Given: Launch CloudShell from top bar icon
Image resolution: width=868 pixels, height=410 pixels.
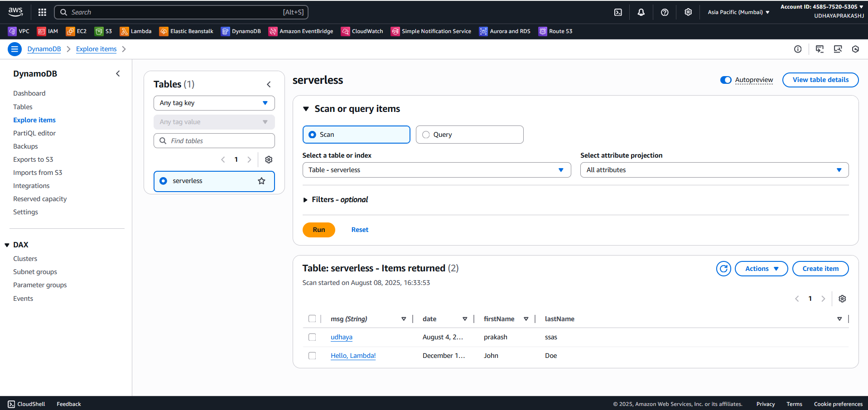Looking at the screenshot, I should tap(618, 12).
